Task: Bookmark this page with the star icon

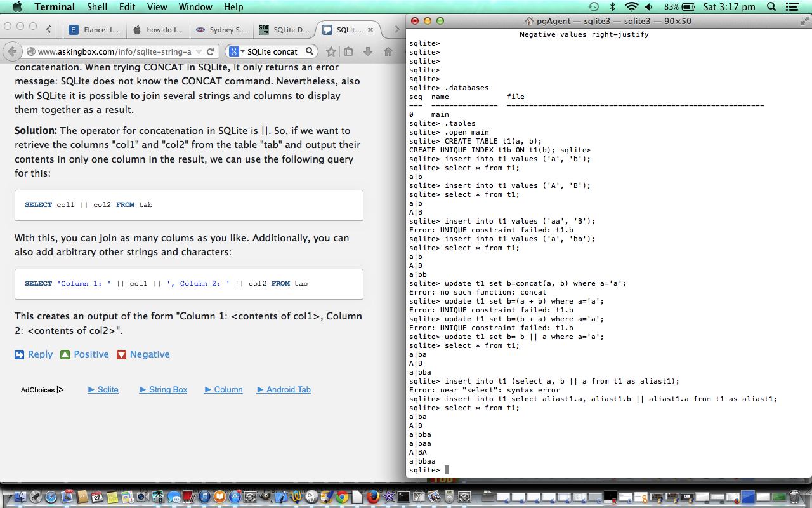Action: pos(331,51)
